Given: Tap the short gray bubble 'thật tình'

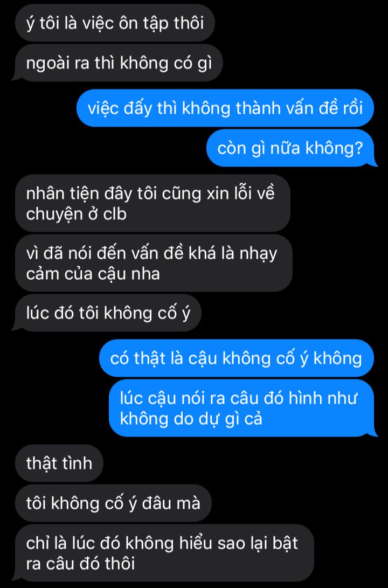Looking at the screenshot, I should 59,463.
